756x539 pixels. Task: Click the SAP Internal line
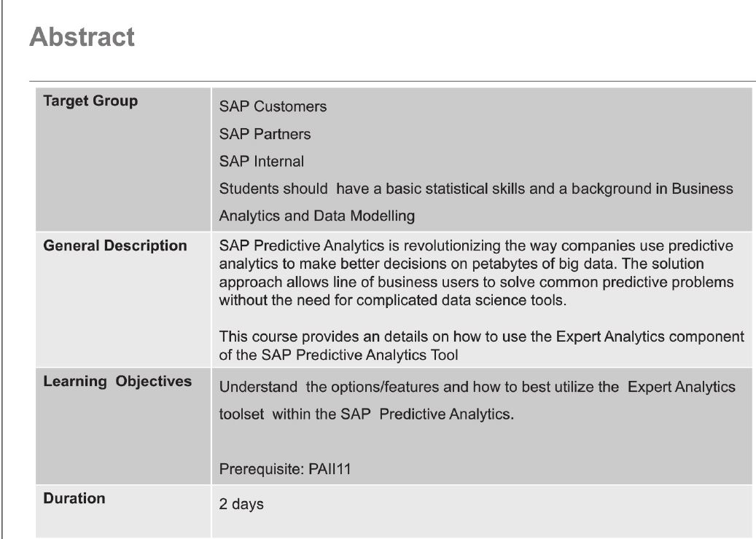click(261, 162)
